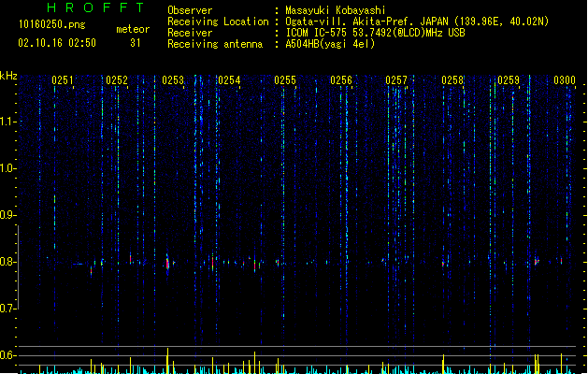Click the 0.7 frequency axis label
The image size is (588, 374).
click(x=7, y=309)
